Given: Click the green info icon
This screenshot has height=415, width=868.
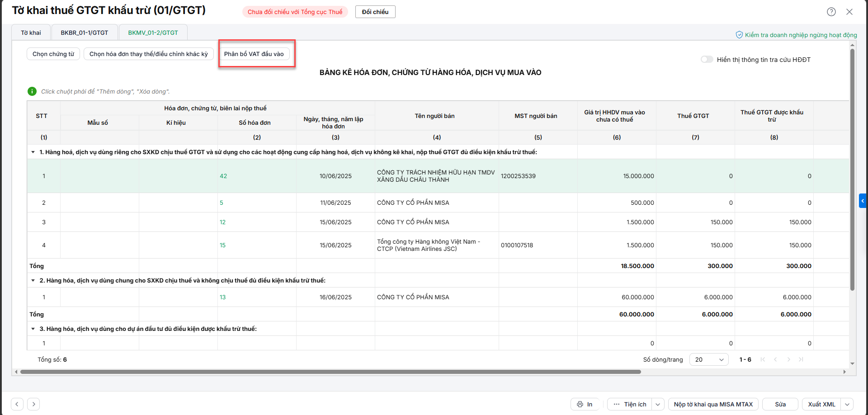Looking at the screenshot, I should tap(32, 91).
